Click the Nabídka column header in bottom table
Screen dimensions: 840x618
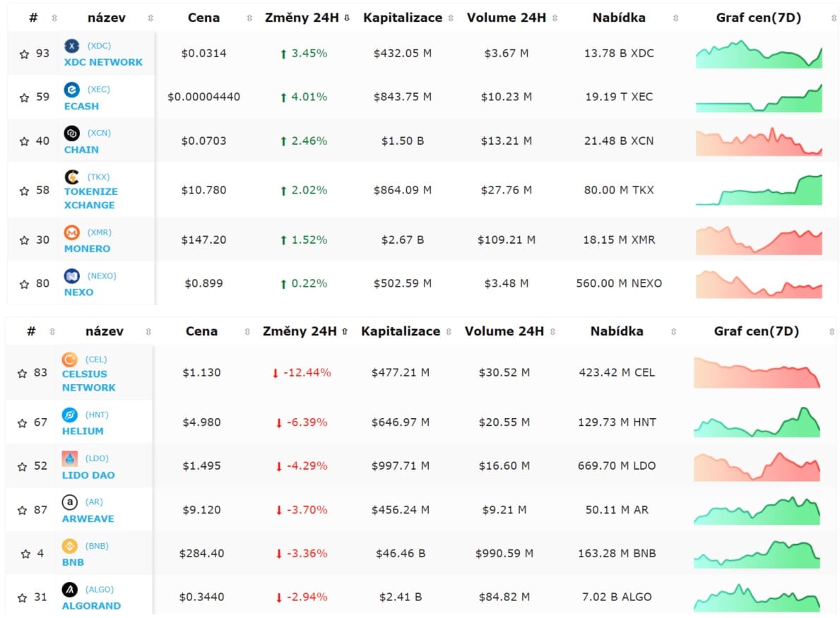[x=617, y=331]
